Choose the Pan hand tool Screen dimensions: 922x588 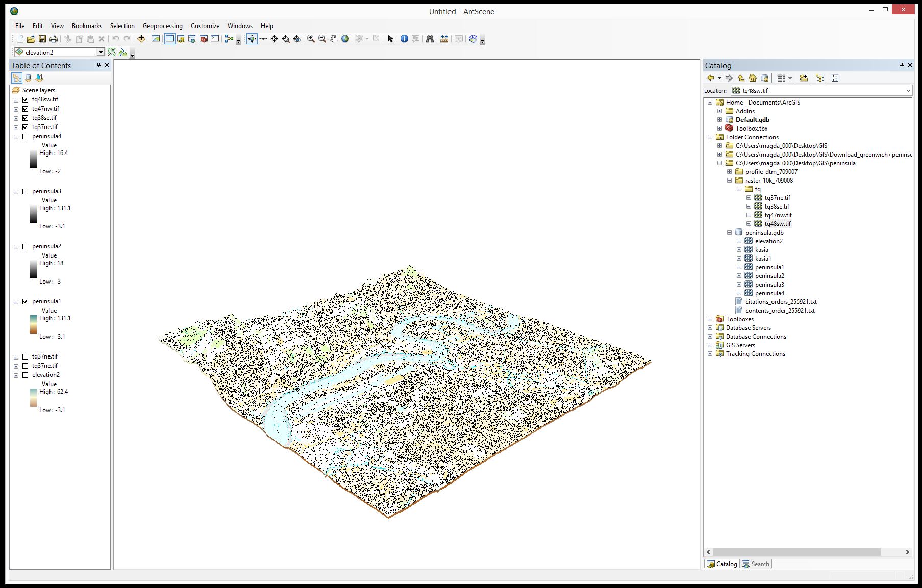click(x=334, y=39)
